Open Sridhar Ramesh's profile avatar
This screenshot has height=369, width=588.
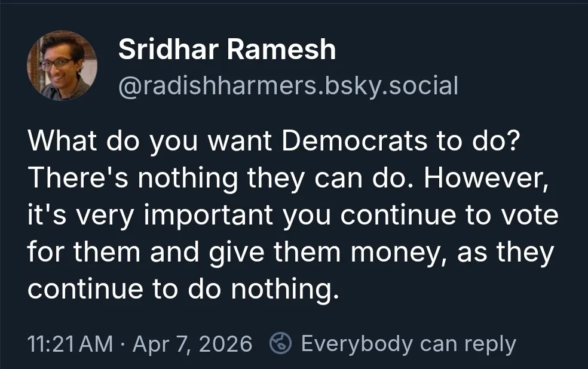(x=62, y=66)
